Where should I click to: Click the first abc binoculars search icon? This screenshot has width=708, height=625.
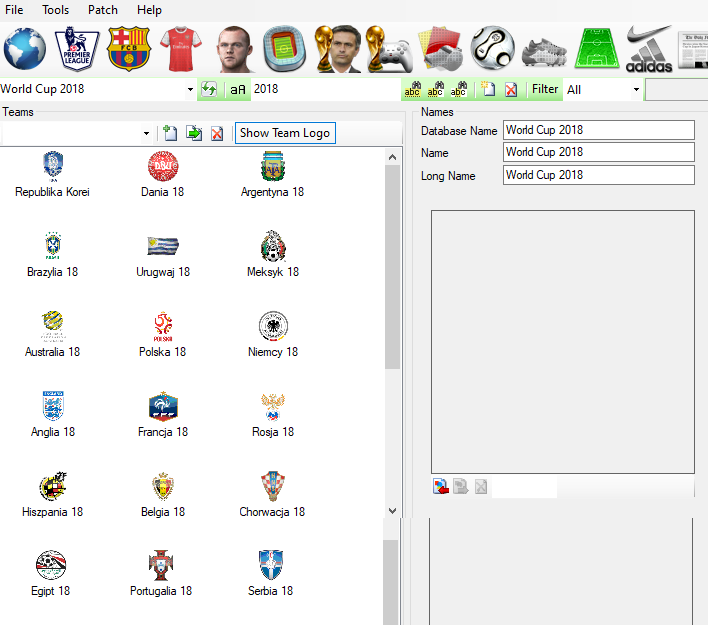click(412, 89)
